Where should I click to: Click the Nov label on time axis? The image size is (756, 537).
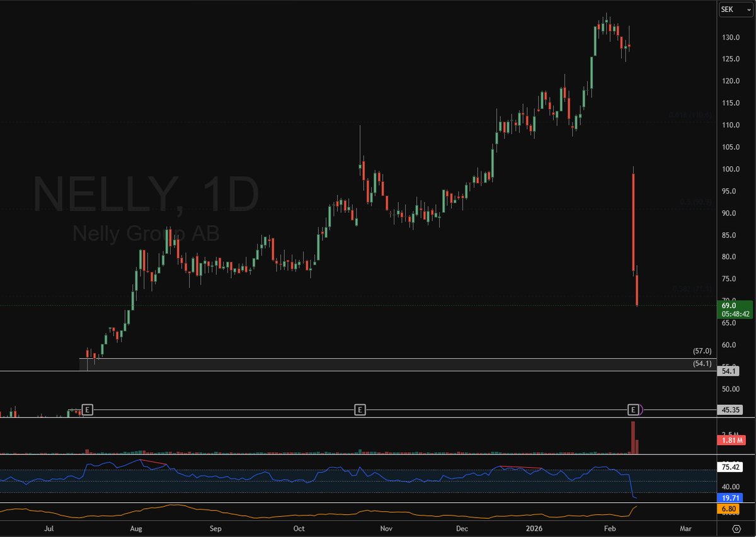point(386,528)
